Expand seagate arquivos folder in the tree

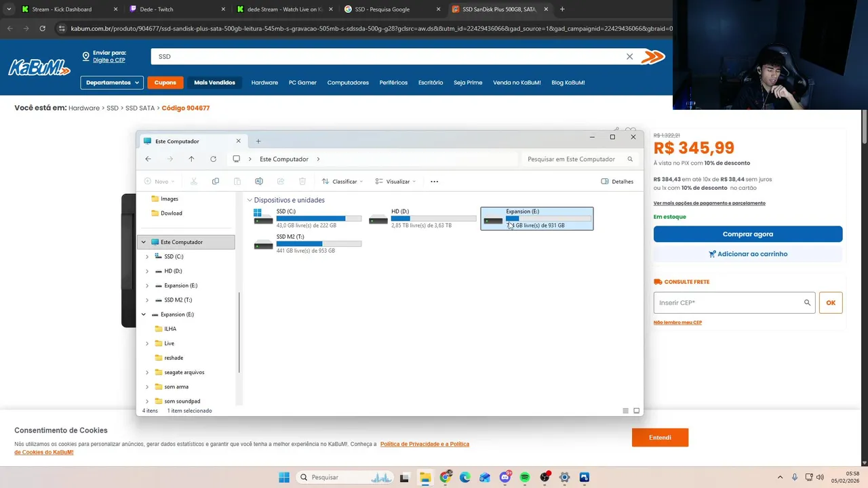pyautogui.click(x=147, y=372)
